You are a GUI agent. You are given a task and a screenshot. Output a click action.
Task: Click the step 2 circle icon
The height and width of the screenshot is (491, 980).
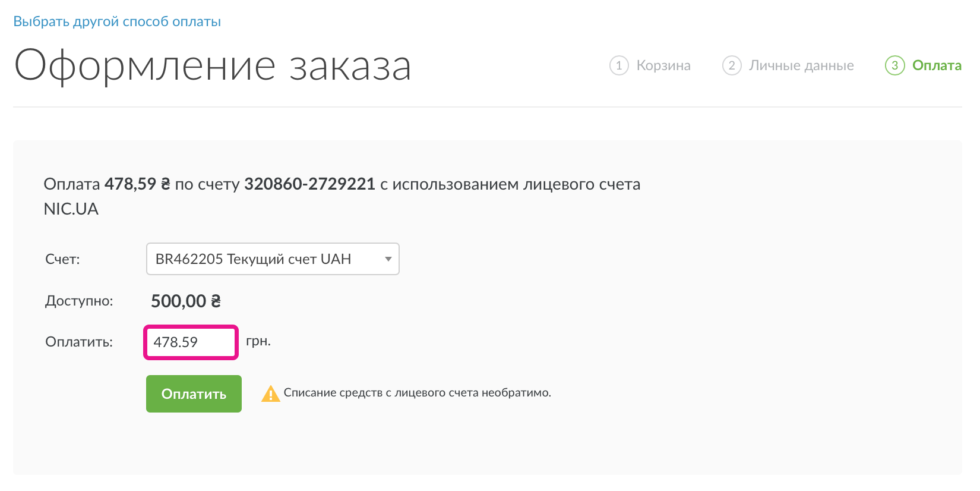tap(732, 65)
